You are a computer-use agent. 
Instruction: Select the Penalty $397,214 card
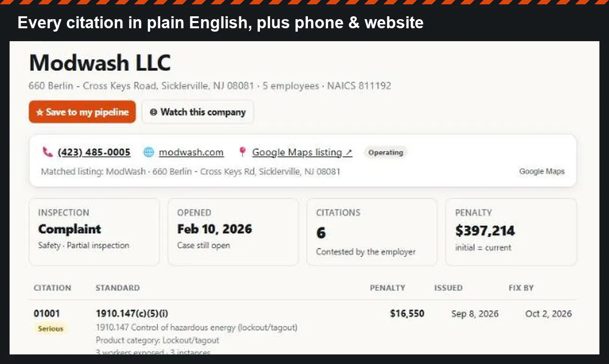[x=511, y=232]
